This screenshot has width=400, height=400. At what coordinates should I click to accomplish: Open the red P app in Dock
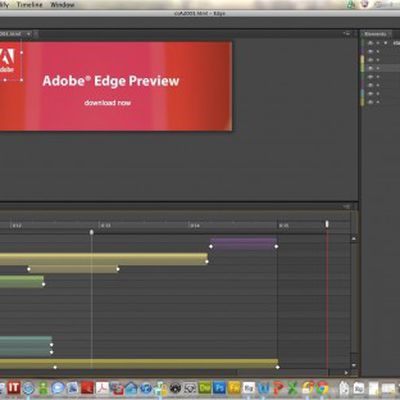point(278,388)
